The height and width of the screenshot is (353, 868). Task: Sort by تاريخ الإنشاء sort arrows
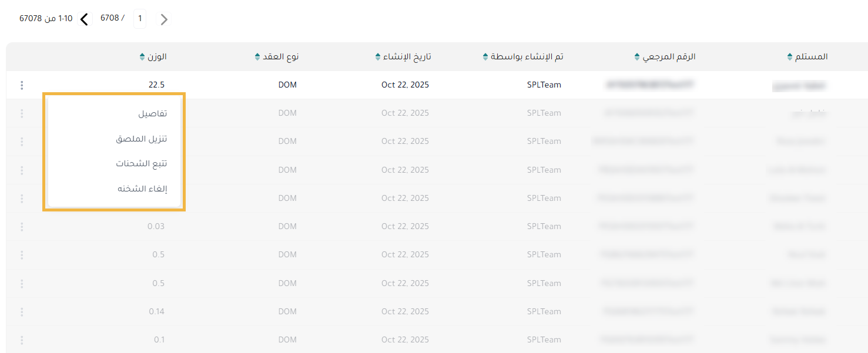377,57
